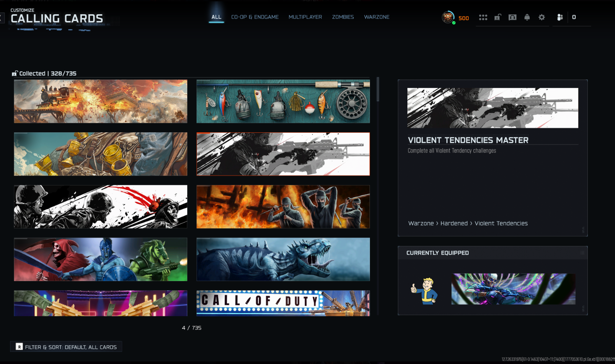Click the CURRENTLY EQUIPPED header

tap(437, 253)
